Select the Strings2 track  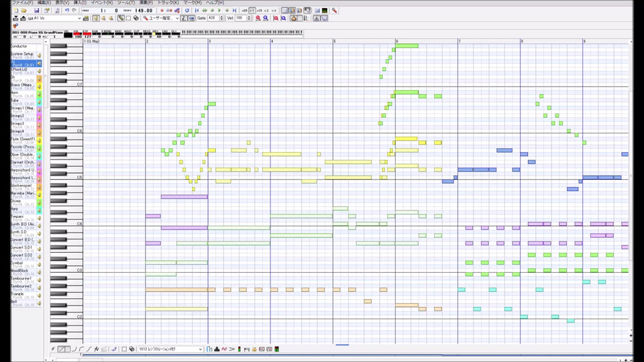click(x=26, y=117)
